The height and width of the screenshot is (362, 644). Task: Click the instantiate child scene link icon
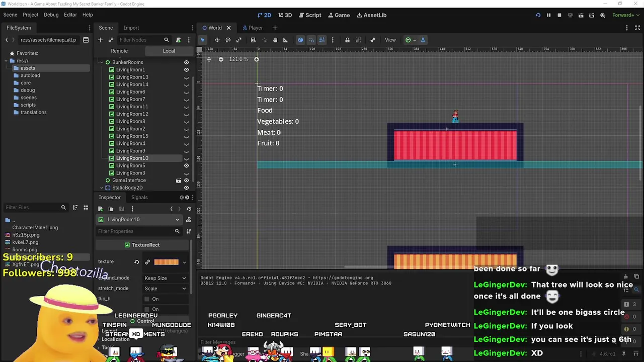click(x=111, y=40)
